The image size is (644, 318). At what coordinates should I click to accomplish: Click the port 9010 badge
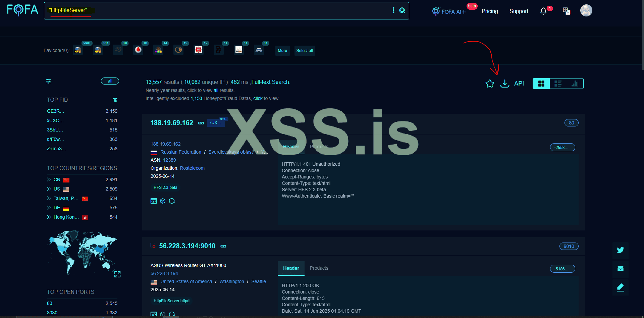coord(569,246)
